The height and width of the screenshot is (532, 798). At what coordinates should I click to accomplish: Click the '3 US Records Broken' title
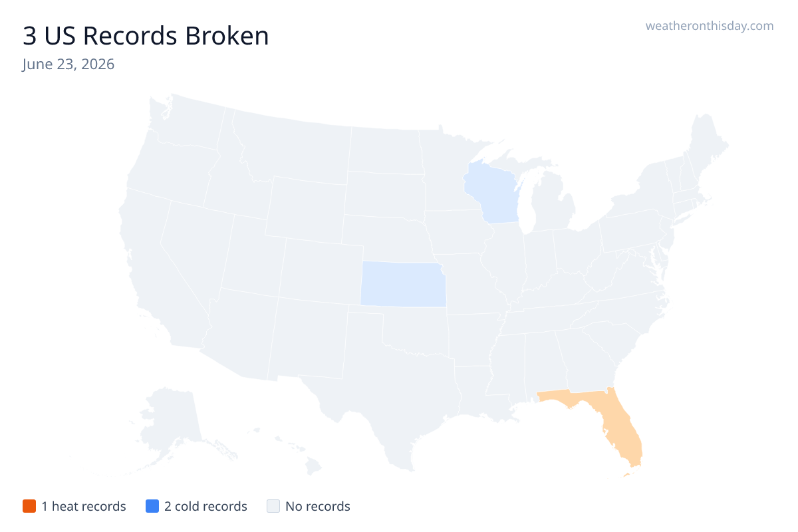[x=146, y=36]
